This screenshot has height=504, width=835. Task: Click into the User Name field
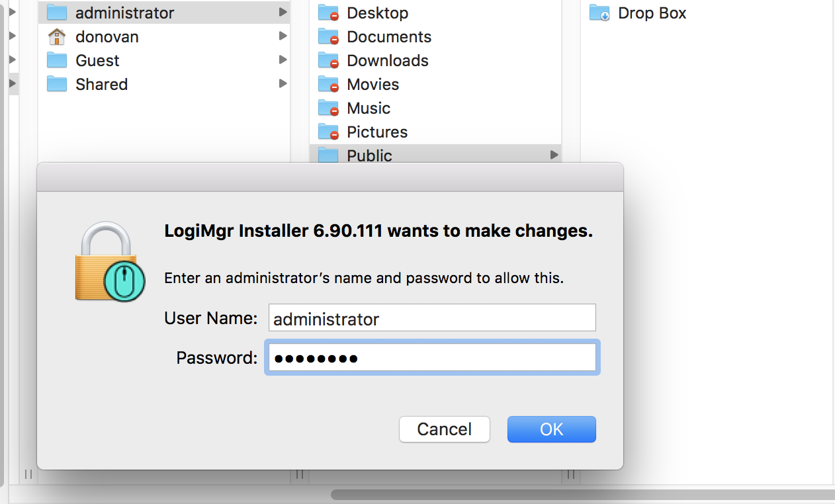(432, 317)
